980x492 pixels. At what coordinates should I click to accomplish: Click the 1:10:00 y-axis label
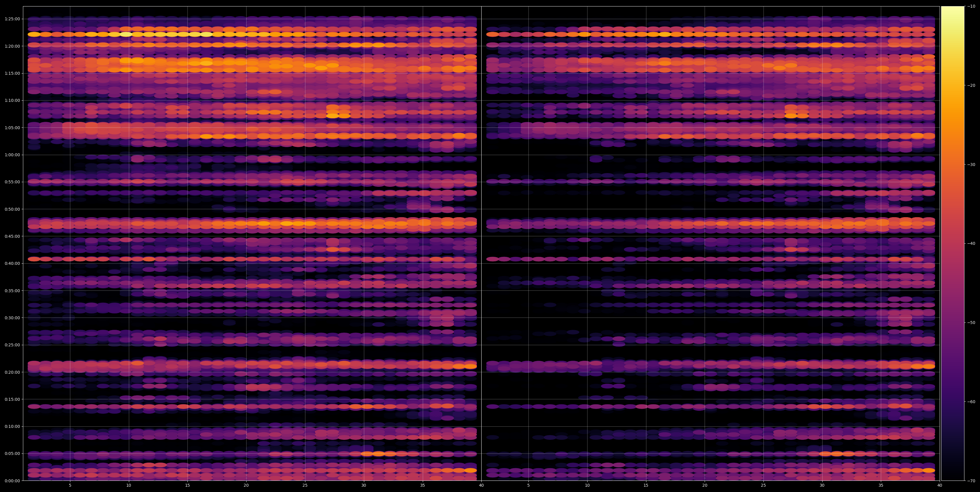point(12,100)
